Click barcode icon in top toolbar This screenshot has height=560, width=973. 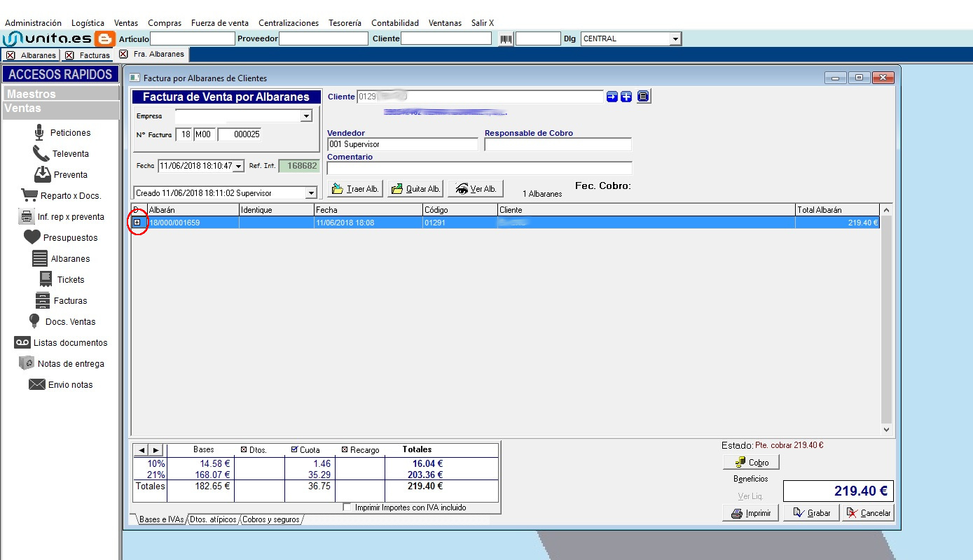click(x=506, y=39)
